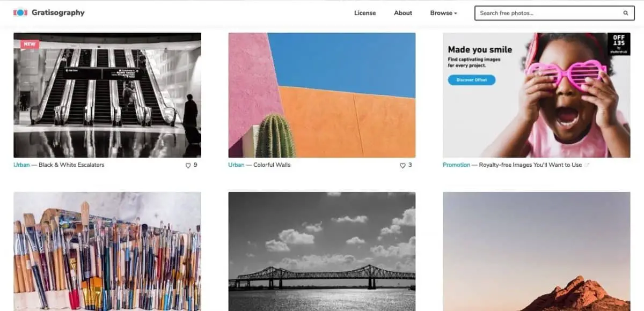Open the black and white bridge photo
The width and height of the screenshot is (644, 311).
click(x=322, y=251)
